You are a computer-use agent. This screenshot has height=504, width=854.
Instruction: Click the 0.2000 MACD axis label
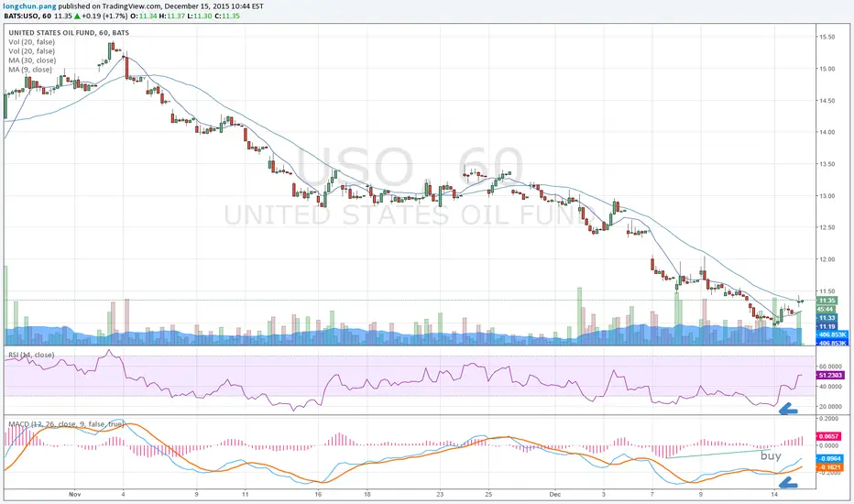(x=828, y=419)
